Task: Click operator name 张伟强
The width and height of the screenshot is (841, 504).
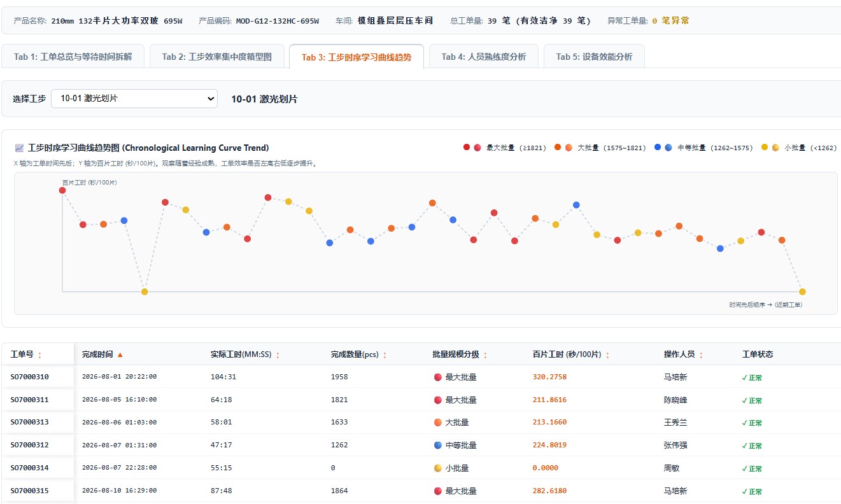Action: (x=675, y=445)
